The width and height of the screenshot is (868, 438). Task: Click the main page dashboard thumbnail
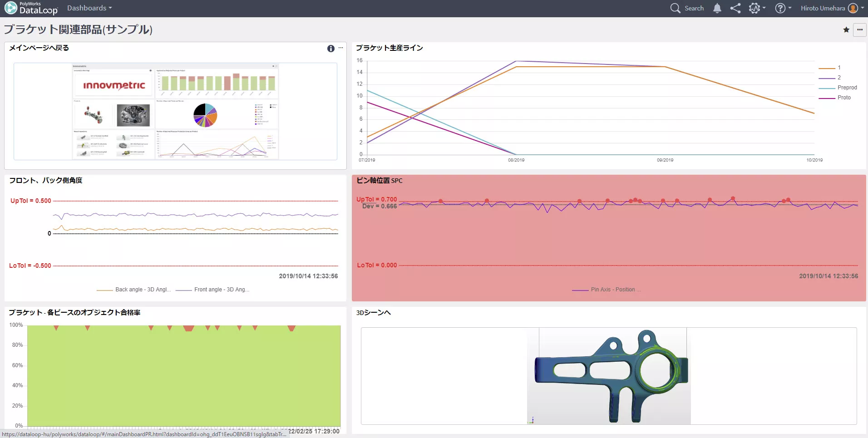(175, 111)
